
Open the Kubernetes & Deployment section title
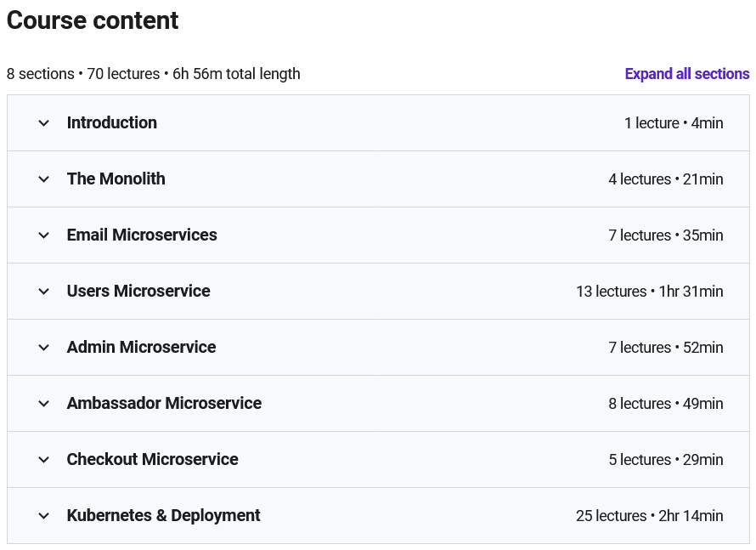click(x=163, y=515)
